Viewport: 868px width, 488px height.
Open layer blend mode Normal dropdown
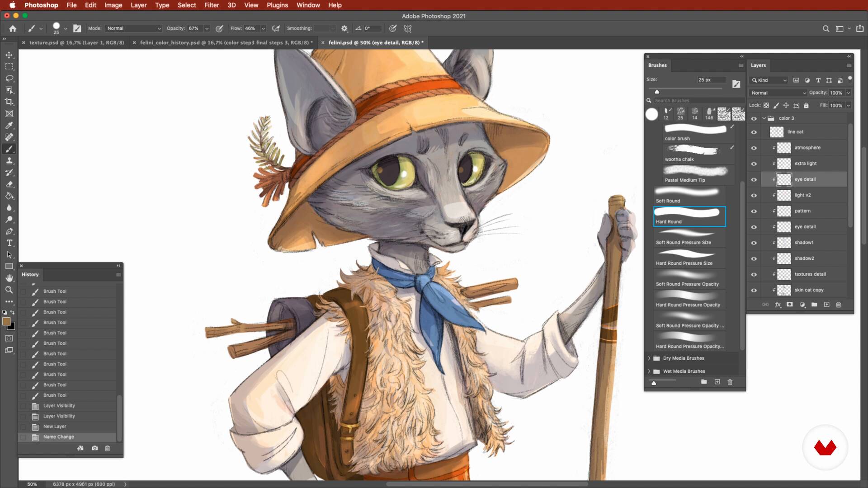click(778, 93)
